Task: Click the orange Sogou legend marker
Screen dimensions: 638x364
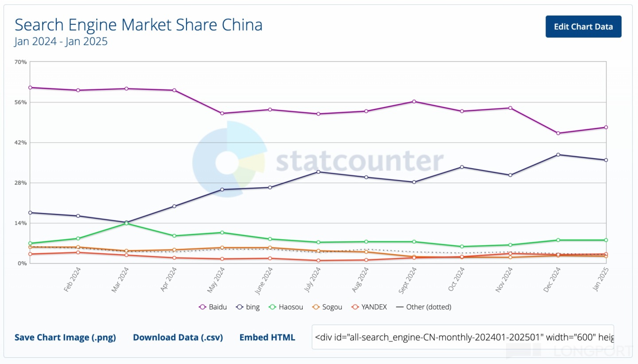Action: point(316,307)
